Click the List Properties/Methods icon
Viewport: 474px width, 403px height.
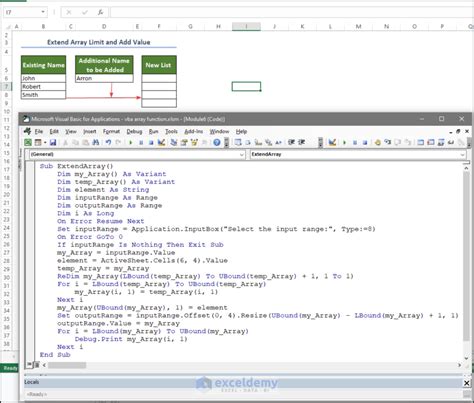[238, 143]
